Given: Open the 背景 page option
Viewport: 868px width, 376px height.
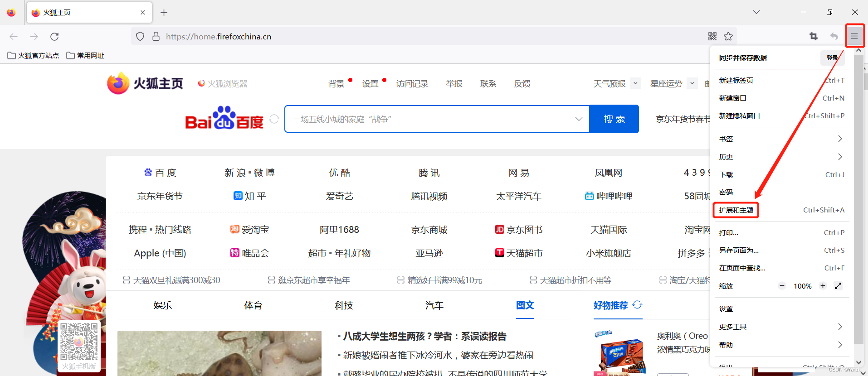Looking at the screenshot, I should point(336,83).
